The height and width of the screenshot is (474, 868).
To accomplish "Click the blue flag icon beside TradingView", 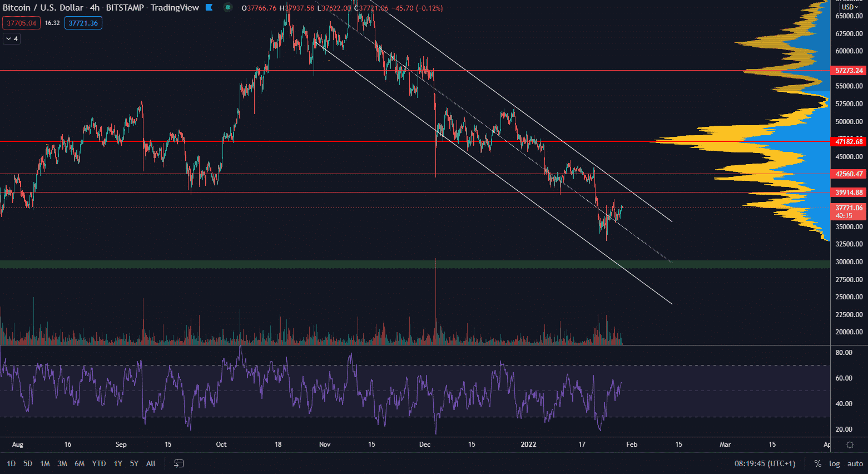I will [209, 8].
